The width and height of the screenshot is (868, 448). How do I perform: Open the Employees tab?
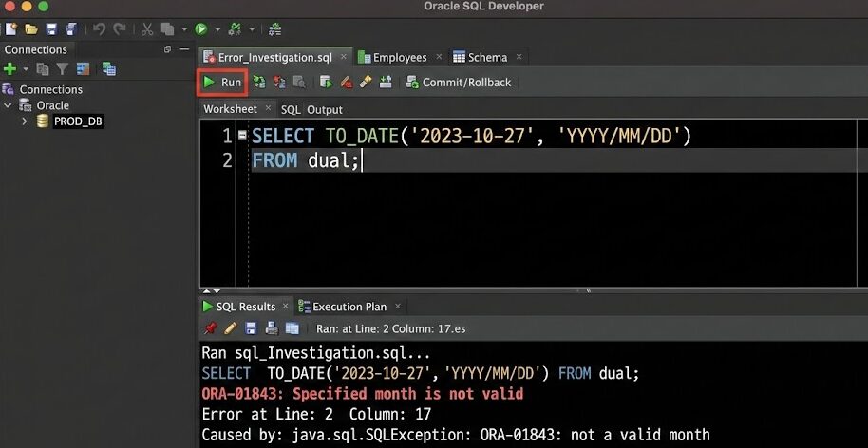[x=400, y=58]
